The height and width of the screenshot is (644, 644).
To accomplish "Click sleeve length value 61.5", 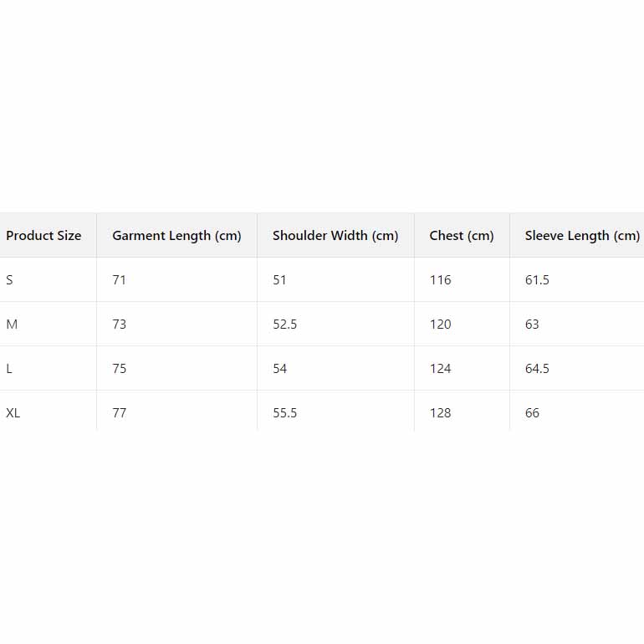I will click(537, 280).
